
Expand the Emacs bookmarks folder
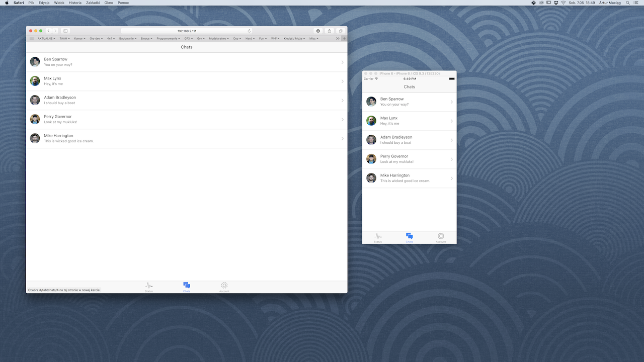pos(146,38)
